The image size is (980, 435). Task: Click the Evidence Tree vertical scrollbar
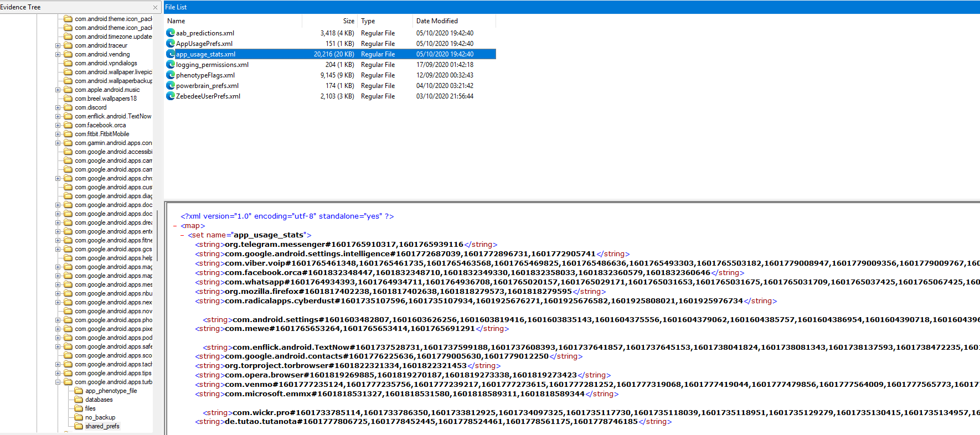coord(157,235)
